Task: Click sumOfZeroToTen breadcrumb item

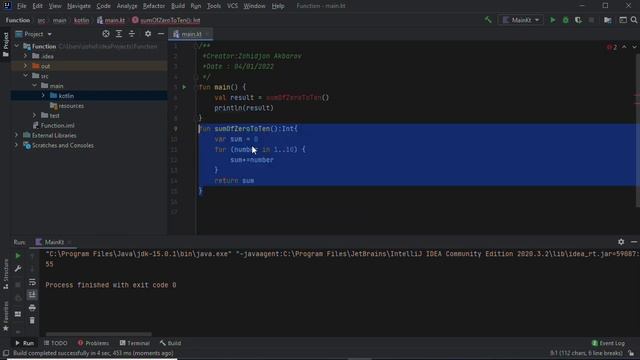Action: click(166, 20)
